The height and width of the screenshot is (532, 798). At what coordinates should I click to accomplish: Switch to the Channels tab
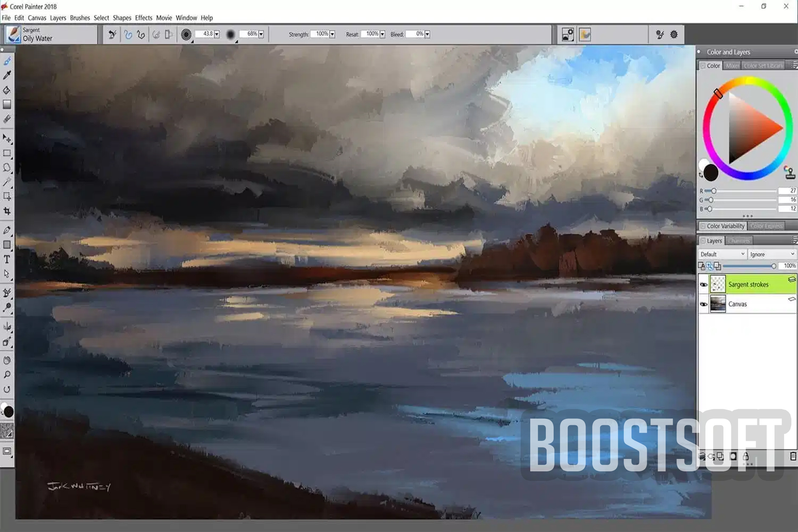pos(739,241)
